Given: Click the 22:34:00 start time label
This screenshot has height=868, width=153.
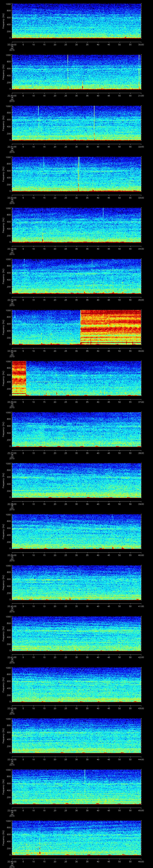Looking at the screenshot, I should 12,300.
